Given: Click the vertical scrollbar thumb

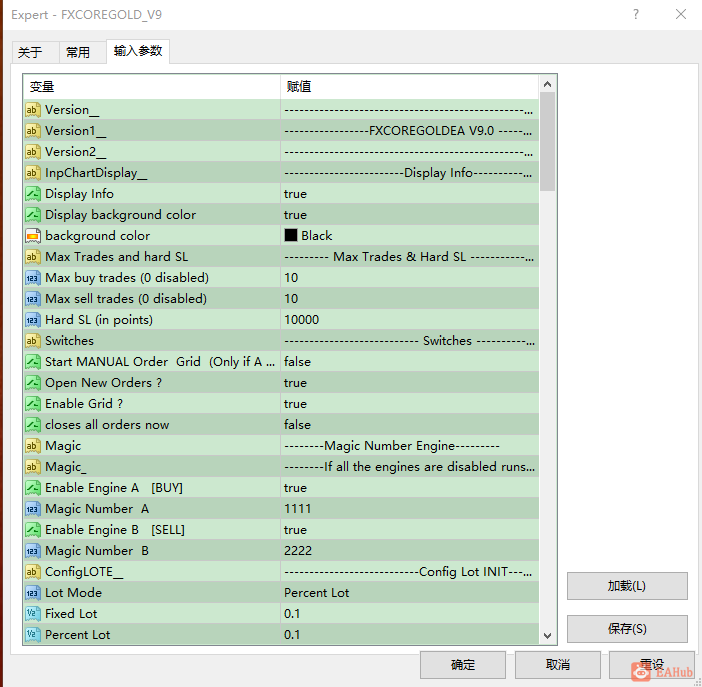Looking at the screenshot, I should (x=547, y=142).
